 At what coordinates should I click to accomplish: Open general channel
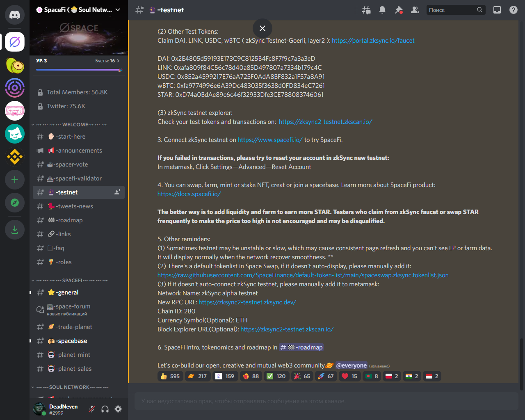coord(79,292)
